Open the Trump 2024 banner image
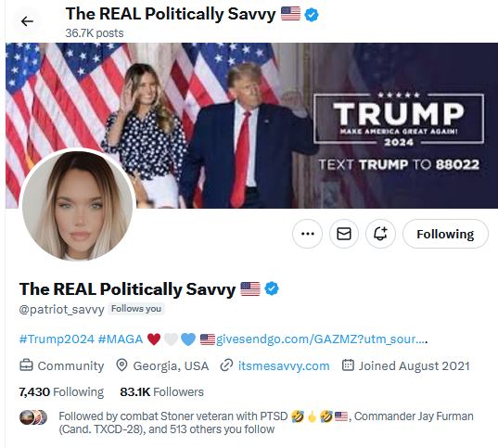Image resolution: width=498 pixels, height=448 pixels. pyautogui.click(x=251, y=125)
